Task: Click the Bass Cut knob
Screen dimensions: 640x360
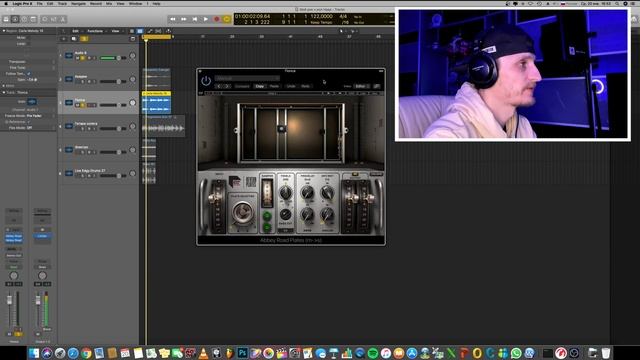Action: pyautogui.click(x=285, y=214)
